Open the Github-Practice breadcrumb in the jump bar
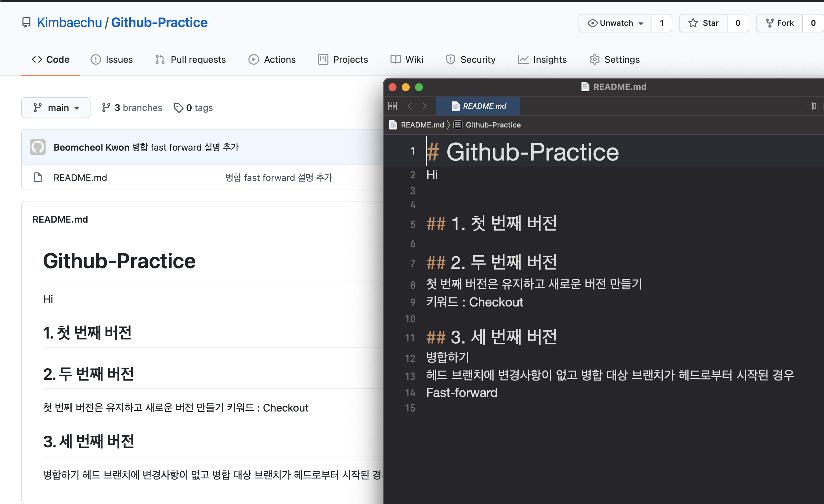The width and height of the screenshot is (824, 504). 493,125
